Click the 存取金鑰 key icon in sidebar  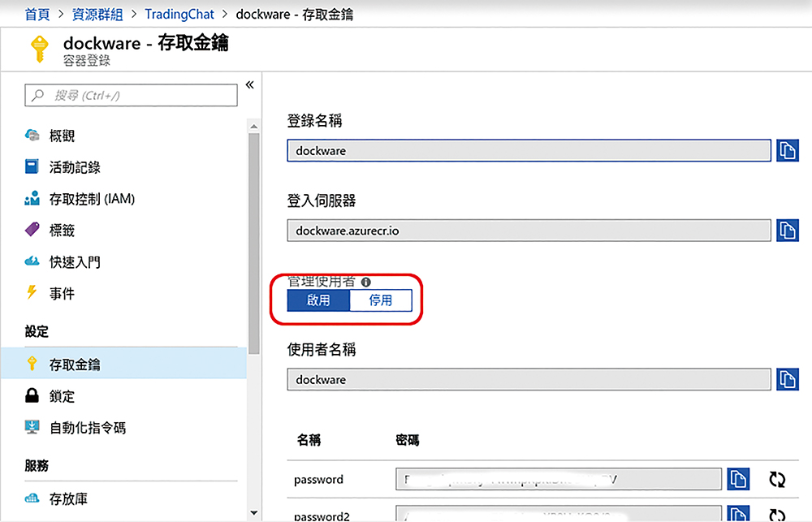point(32,364)
